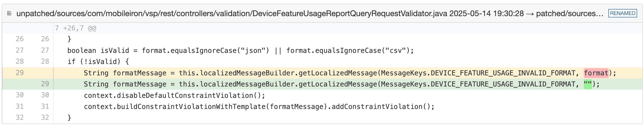The height and width of the screenshot is (128, 644).
Task: Click old line number 26
Action: coord(20,39)
